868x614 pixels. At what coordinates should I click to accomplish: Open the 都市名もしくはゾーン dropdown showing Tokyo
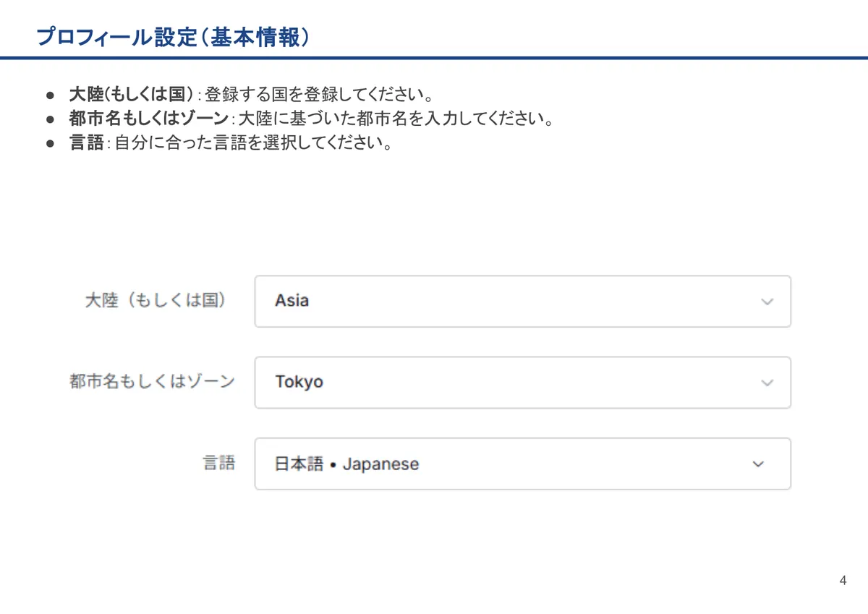click(x=522, y=382)
